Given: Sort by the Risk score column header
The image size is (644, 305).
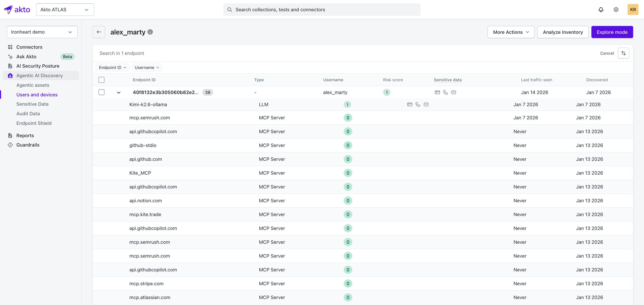Looking at the screenshot, I should pos(393,80).
